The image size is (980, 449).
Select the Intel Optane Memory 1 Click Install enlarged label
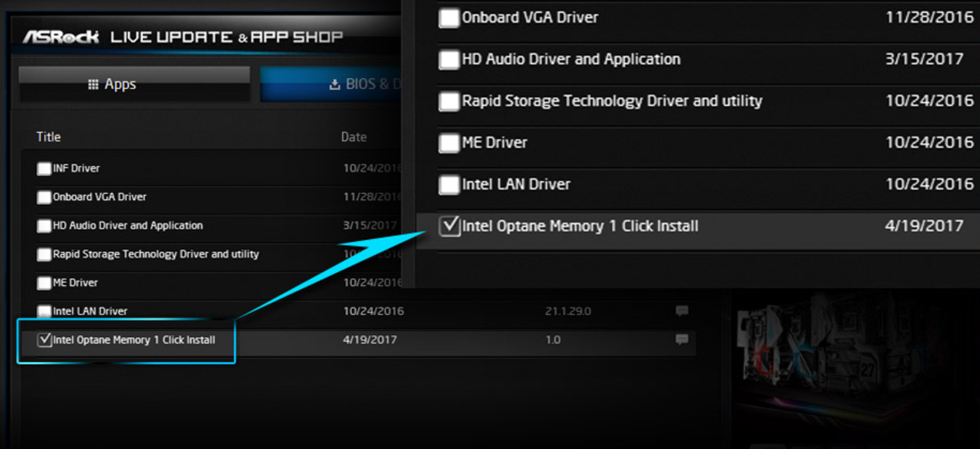tap(580, 226)
